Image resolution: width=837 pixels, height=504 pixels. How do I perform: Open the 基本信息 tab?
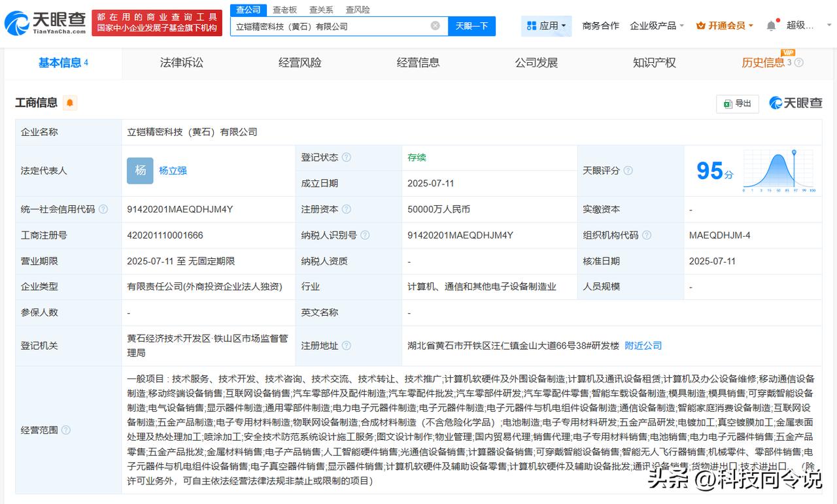(63, 63)
